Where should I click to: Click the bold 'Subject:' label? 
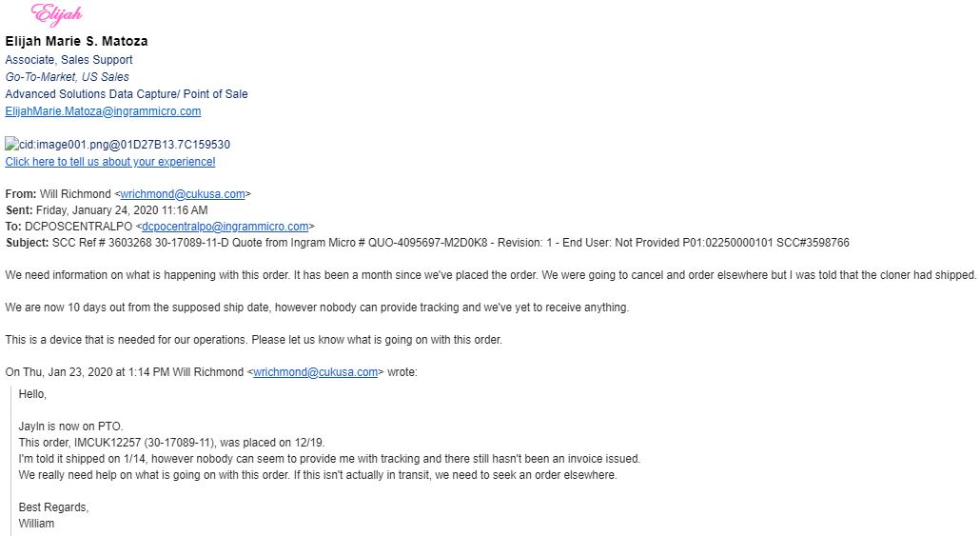pyautogui.click(x=27, y=243)
